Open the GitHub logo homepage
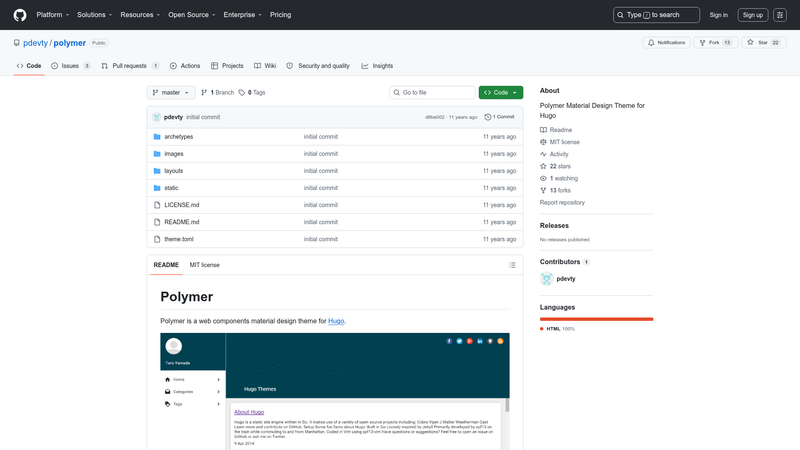 click(20, 15)
